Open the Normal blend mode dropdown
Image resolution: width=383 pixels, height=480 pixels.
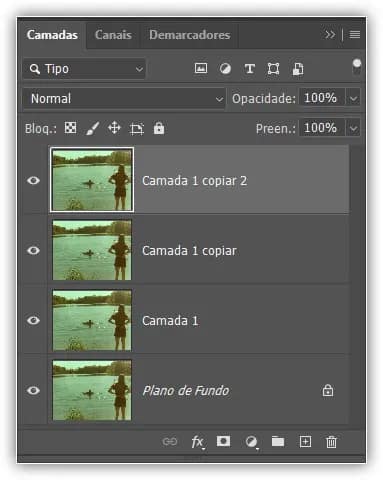(x=124, y=99)
